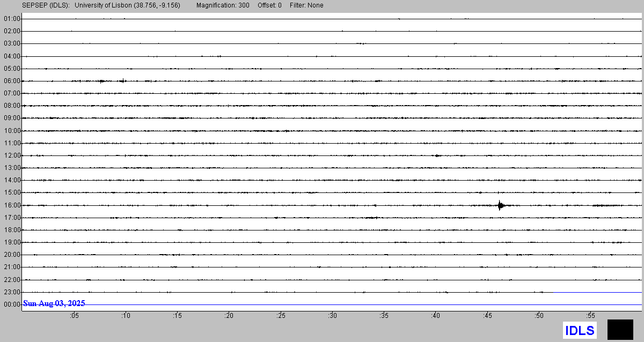
Task: Click the 22:00 hour label
Action: tap(12, 280)
